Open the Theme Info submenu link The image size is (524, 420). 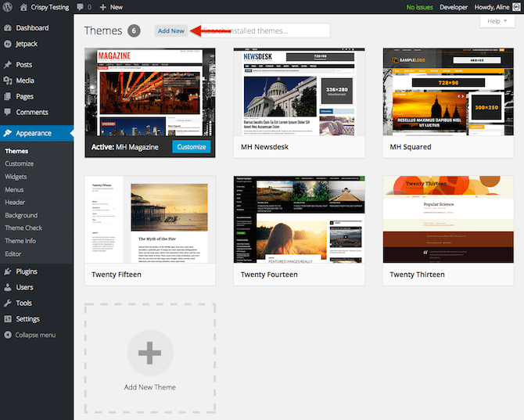20,241
